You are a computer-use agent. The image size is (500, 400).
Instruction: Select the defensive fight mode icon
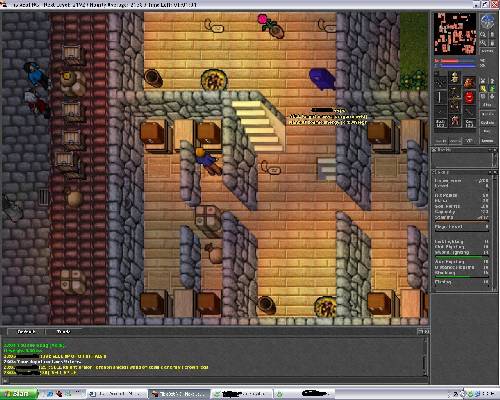click(483, 97)
